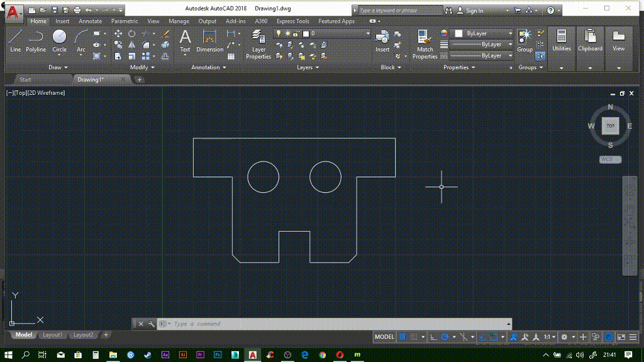Image resolution: width=644 pixels, height=362 pixels.
Task: Toggle Clean Screen mode
Action: [621, 337]
